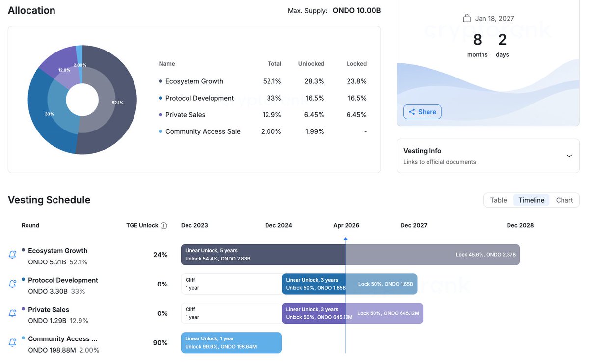Click the Ecosystem Growth Lock 45.6% bar
This screenshot has width=589, height=364.
[432, 255]
